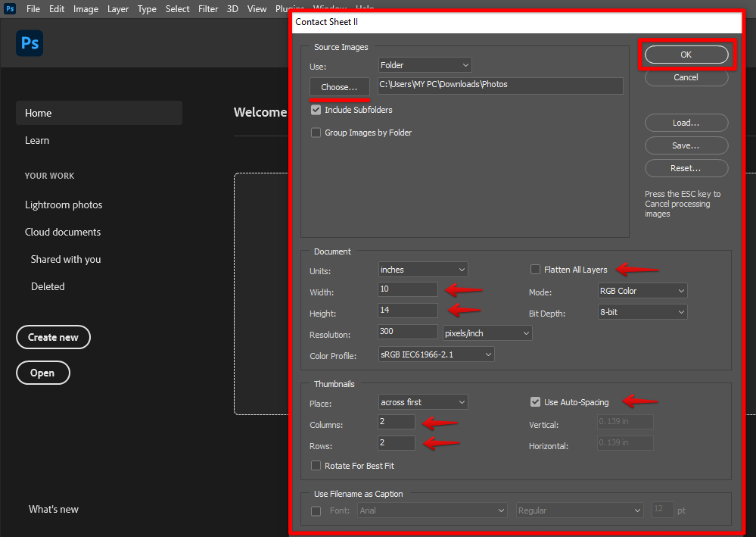Expand the Units dropdown showing inches
756x537 pixels.
[x=423, y=270]
